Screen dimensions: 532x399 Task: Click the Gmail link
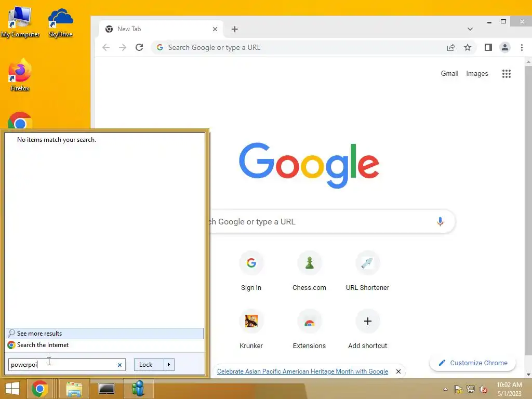(x=449, y=74)
